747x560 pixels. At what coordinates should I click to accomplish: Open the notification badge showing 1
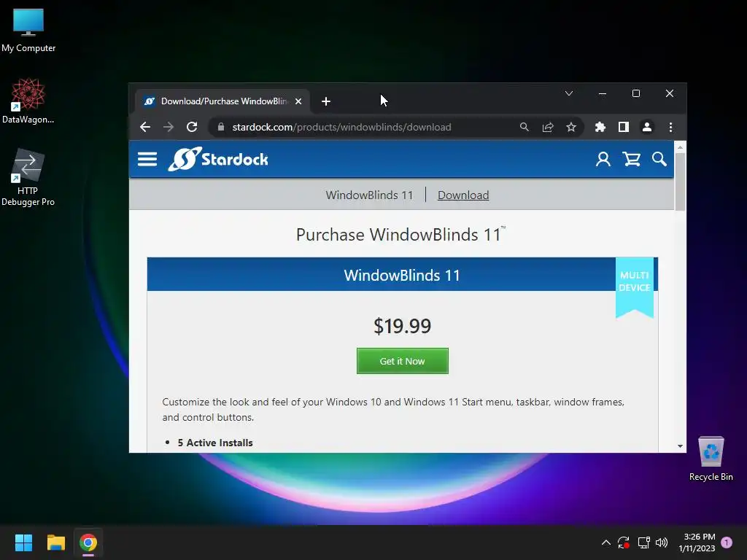727,542
